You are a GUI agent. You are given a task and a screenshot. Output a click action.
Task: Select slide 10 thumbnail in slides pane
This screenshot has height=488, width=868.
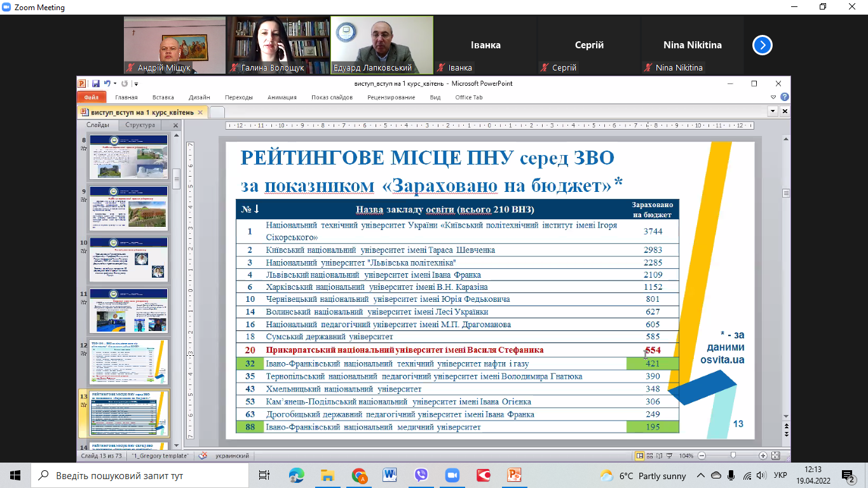point(128,258)
